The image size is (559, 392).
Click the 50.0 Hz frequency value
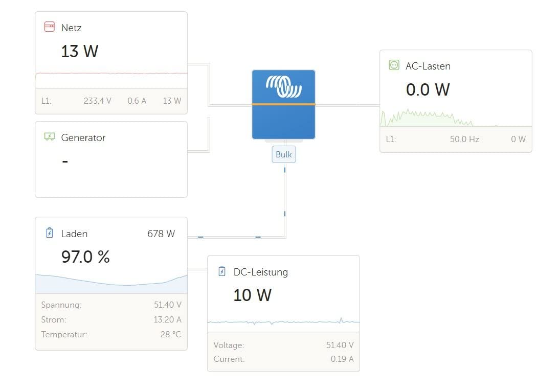click(464, 140)
